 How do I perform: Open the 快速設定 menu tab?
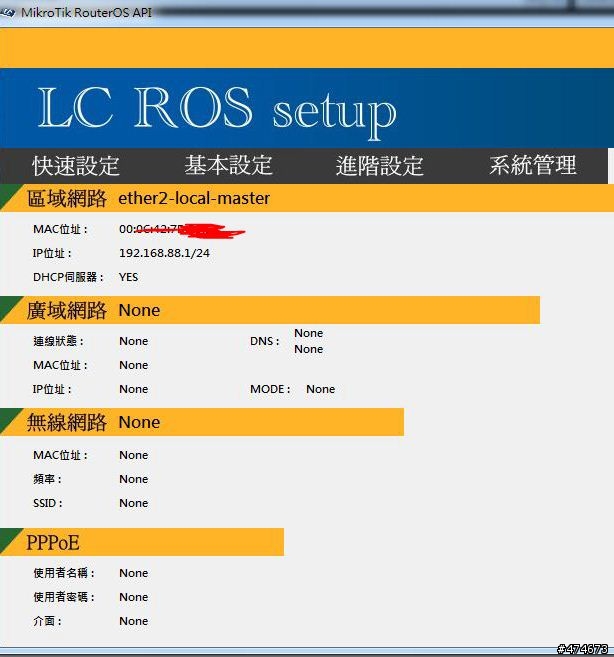click(x=76, y=166)
